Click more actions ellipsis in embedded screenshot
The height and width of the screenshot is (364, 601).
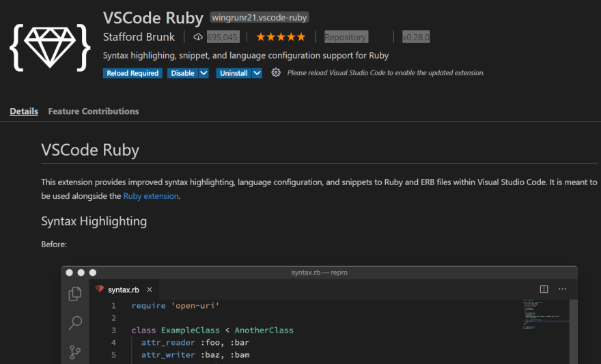tap(562, 289)
